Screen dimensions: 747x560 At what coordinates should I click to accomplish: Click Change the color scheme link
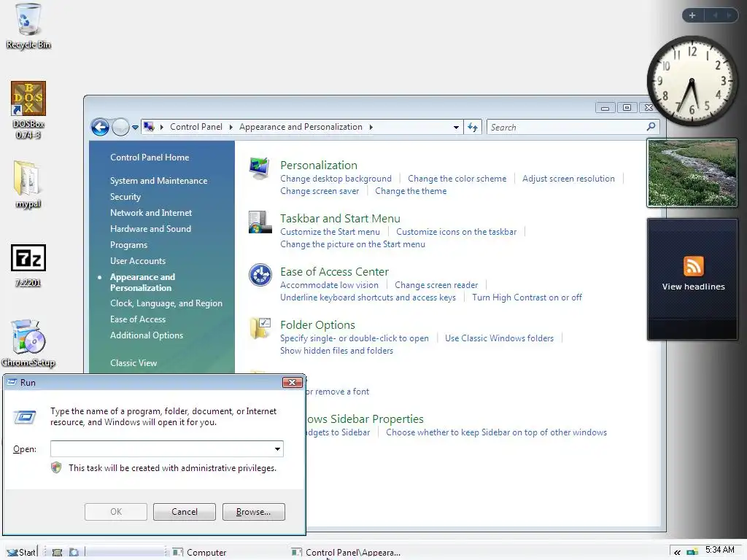click(x=457, y=179)
